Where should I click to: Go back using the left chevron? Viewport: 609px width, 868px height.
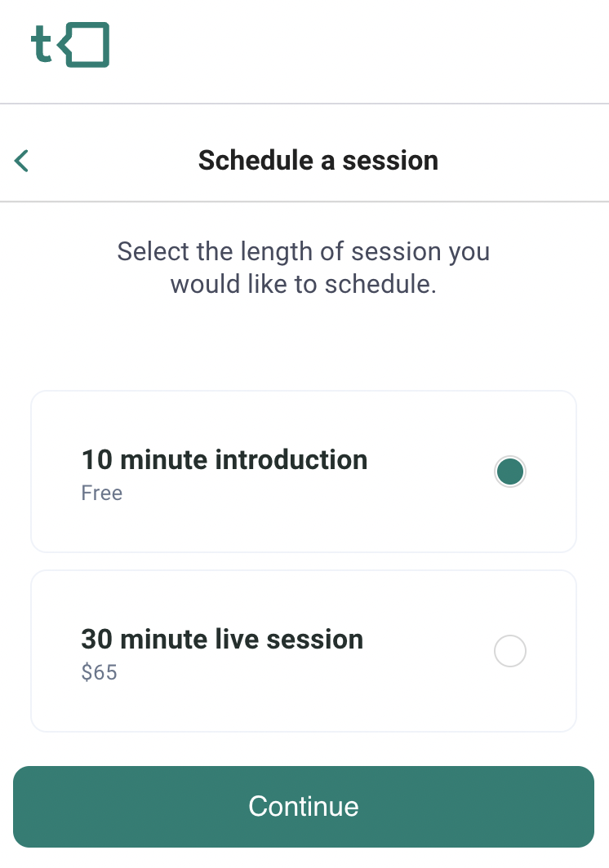21,161
